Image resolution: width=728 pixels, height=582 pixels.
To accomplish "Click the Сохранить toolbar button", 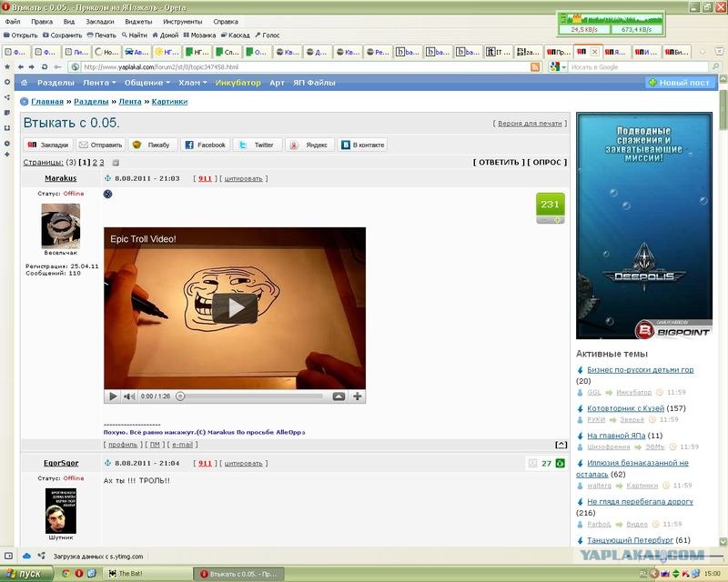I will 62,35.
